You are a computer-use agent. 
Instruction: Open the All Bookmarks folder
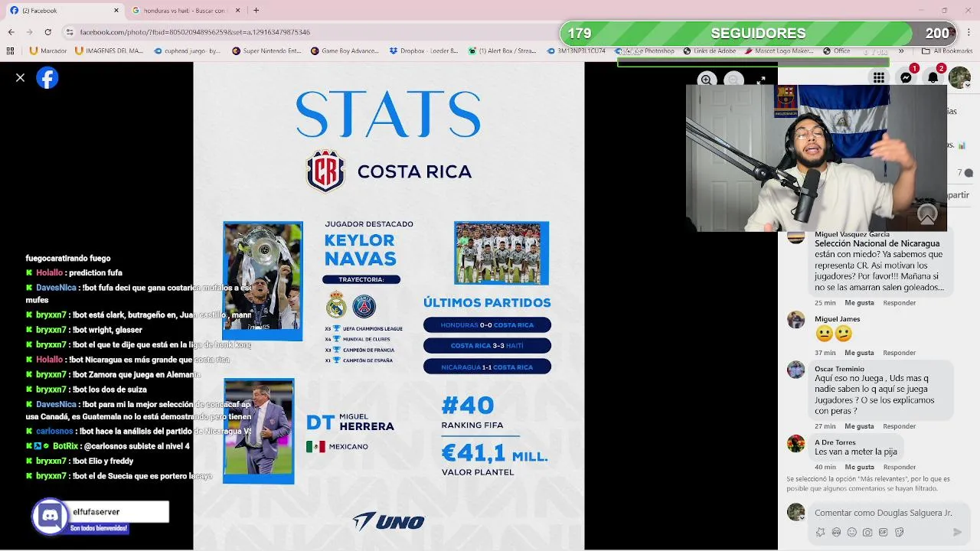(x=947, y=51)
